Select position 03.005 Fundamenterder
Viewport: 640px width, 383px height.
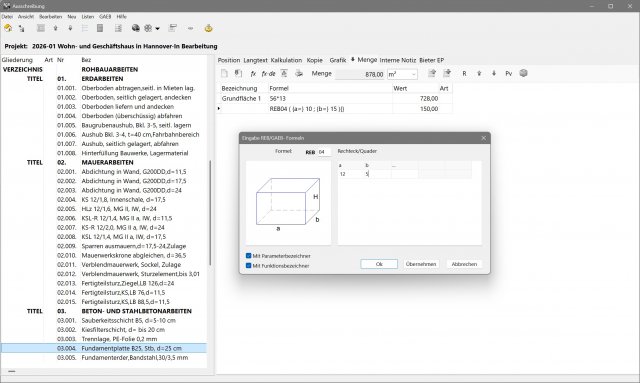pos(122,358)
